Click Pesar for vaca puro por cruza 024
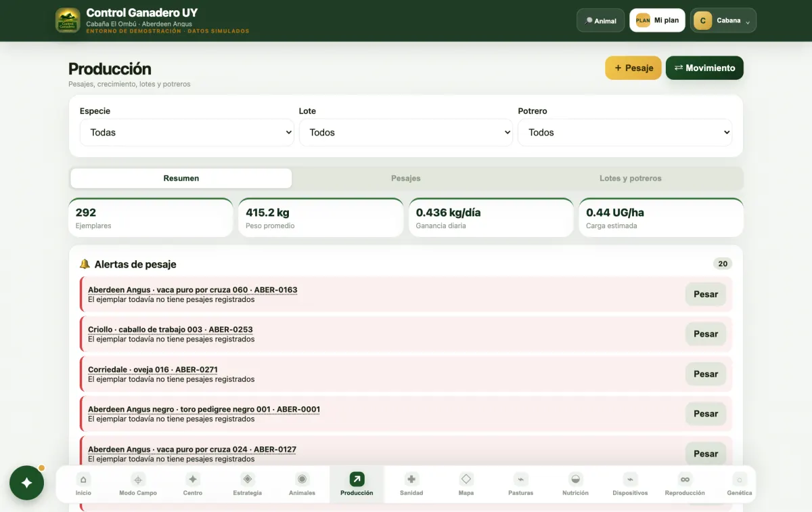 706,454
